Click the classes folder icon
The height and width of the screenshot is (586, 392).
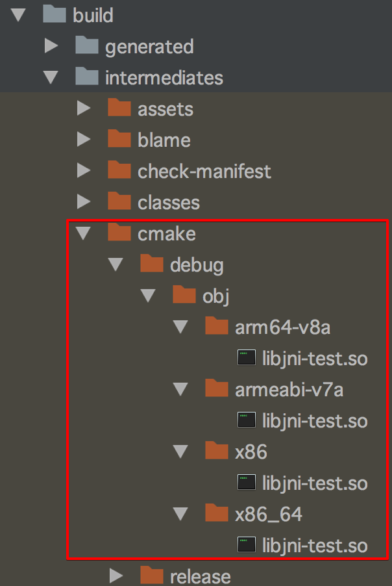(x=119, y=201)
